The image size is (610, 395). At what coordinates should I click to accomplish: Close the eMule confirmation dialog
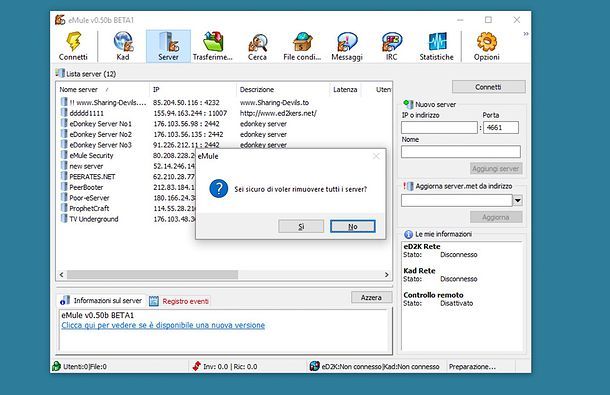point(376,156)
